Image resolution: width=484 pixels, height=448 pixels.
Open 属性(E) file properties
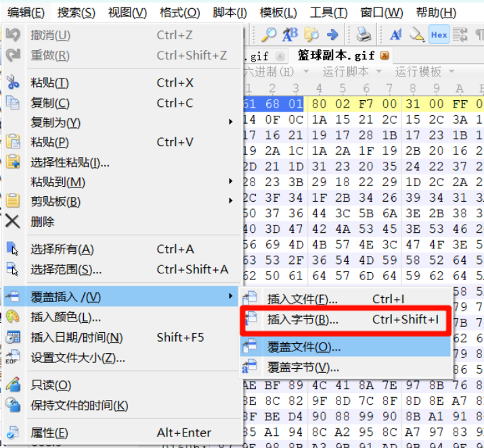pyautogui.click(x=122, y=432)
